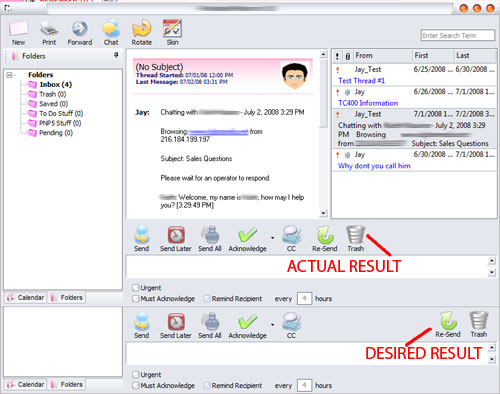
Task: Select the upper Folders tab
Action: coord(66,297)
